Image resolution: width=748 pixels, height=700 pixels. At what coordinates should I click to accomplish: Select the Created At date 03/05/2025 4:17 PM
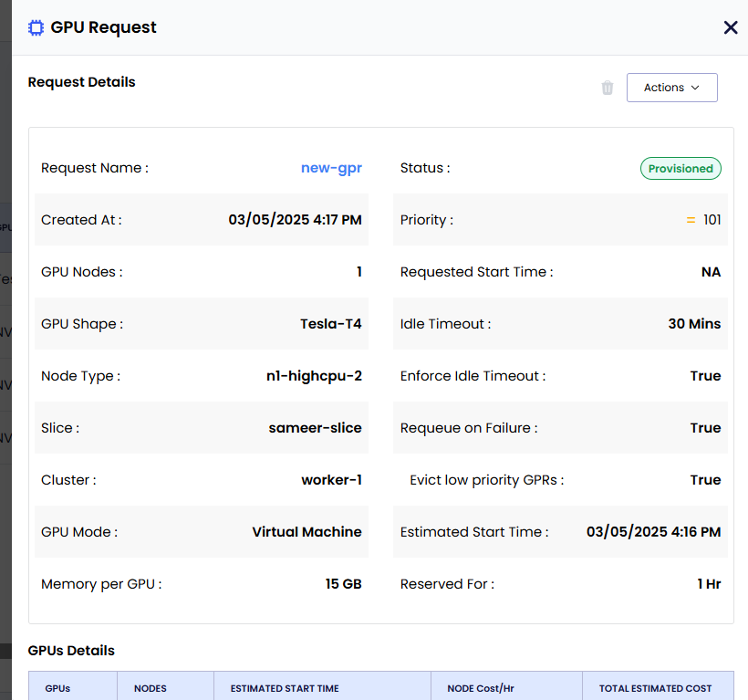(x=295, y=220)
